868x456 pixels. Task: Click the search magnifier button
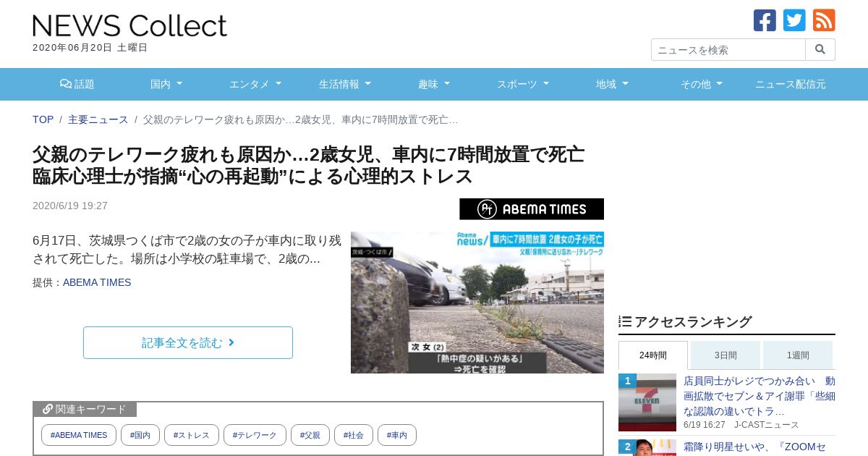click(820, 49)
